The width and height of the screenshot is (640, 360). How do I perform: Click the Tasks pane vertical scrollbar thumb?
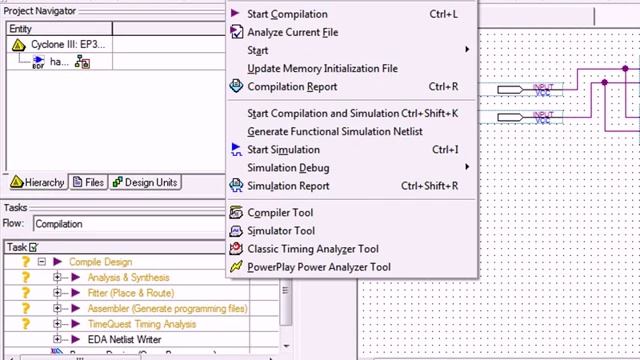tap(286, 302)
